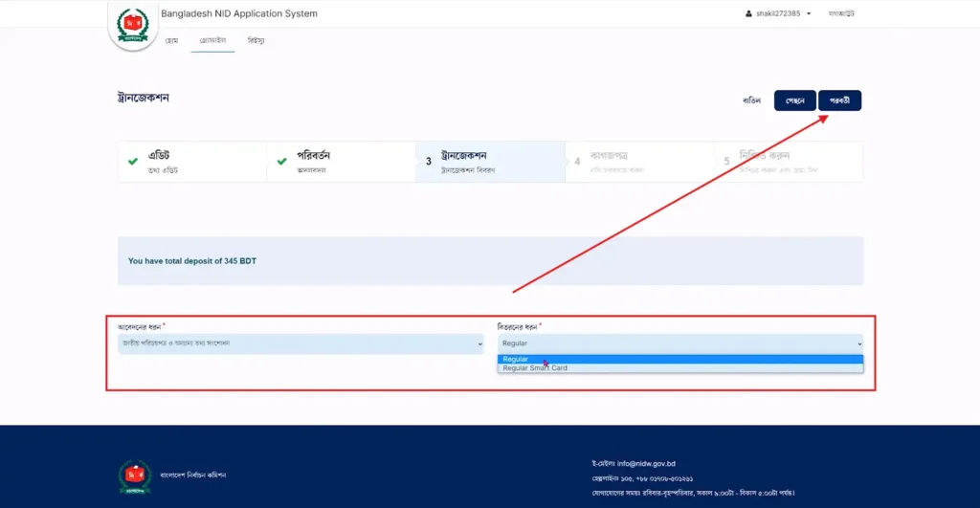Screen dimensions: 980x508
Task: Click the helpline number line in footer
Action: click(x=642, y=478)
